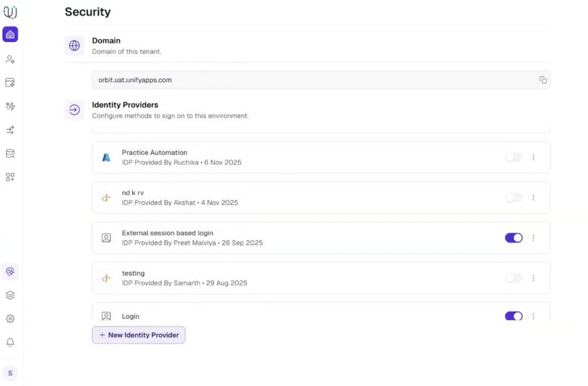Disable External session based login toggle
The height and width of the screenshot is (386, 588).
tap(514, 238)
